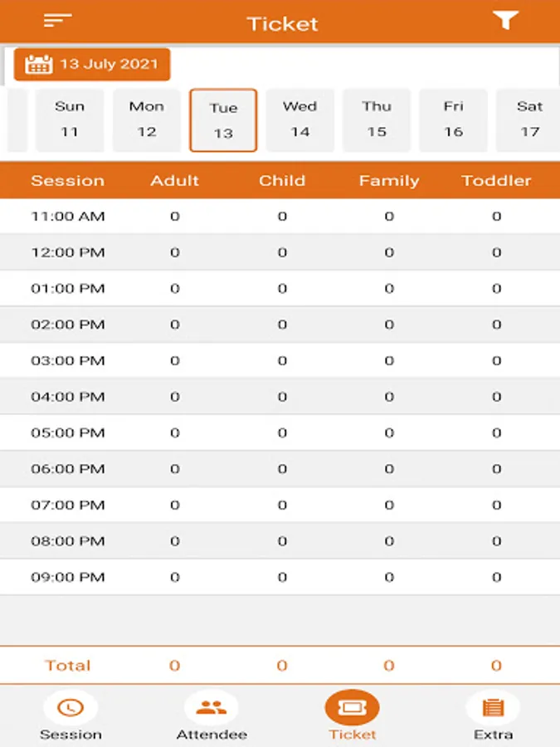Tap the Adult count for 11:00 AM
This screenshot has height=747, width=560.
(175, 217)
